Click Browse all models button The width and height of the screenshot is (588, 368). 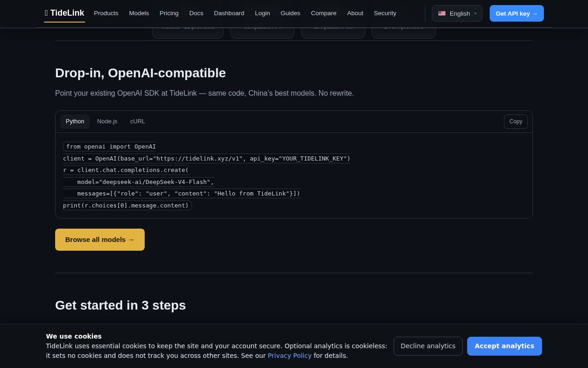[x=100, y=240]
